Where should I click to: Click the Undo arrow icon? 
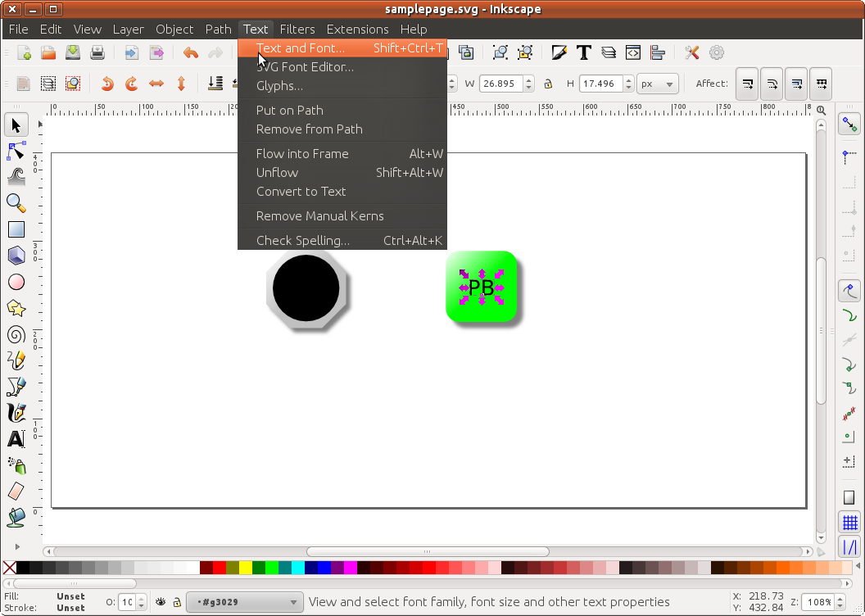point(191,53)
